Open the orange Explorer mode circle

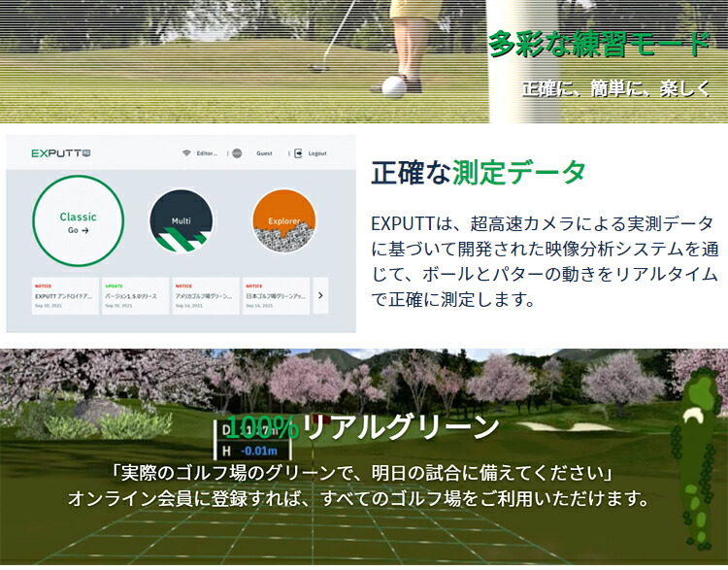pyautogui.click(x=284, y=220)
